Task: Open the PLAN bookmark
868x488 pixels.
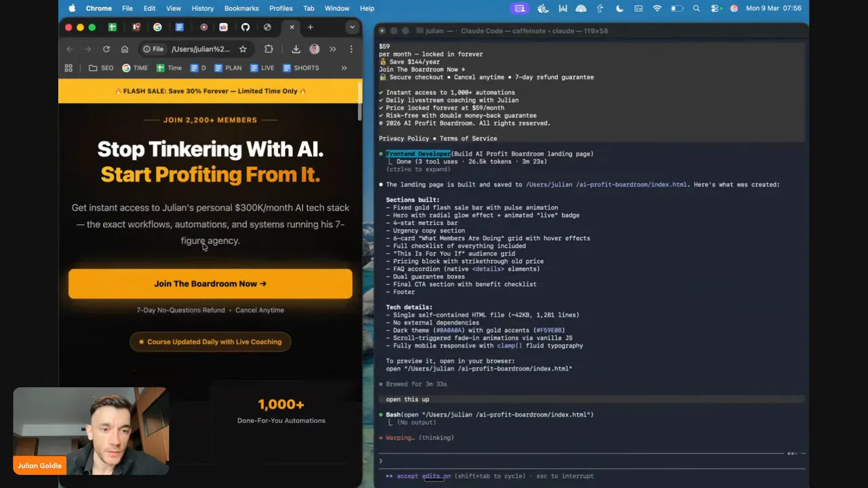Action: (228, 68)
